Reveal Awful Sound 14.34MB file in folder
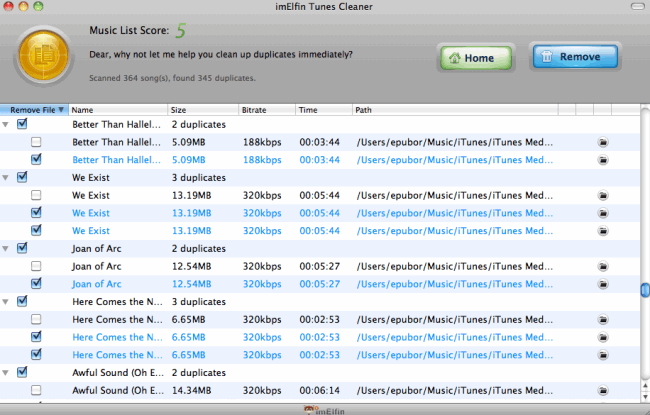This screenshot has width=650, height=415. point(603,391)
